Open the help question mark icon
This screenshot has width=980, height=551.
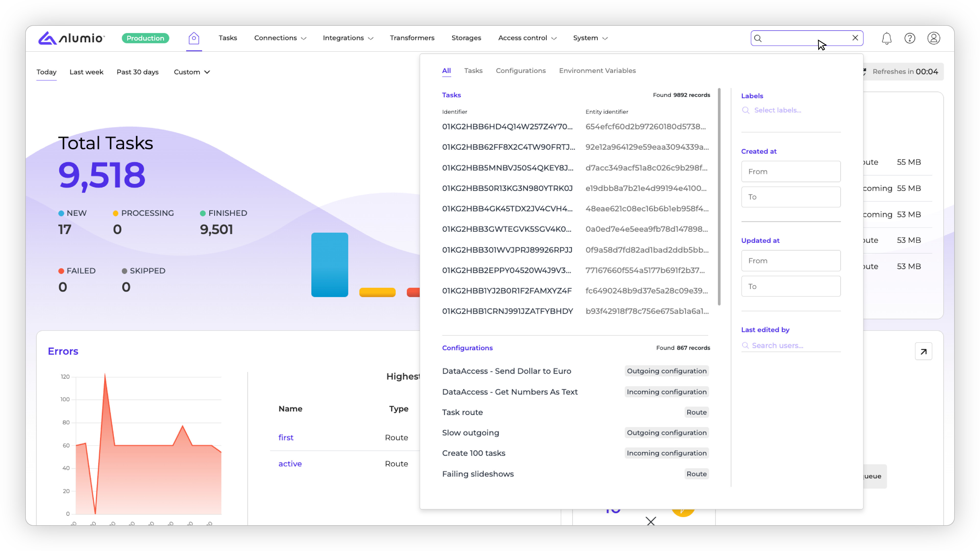pyautogui.click(x=910, y=38)
